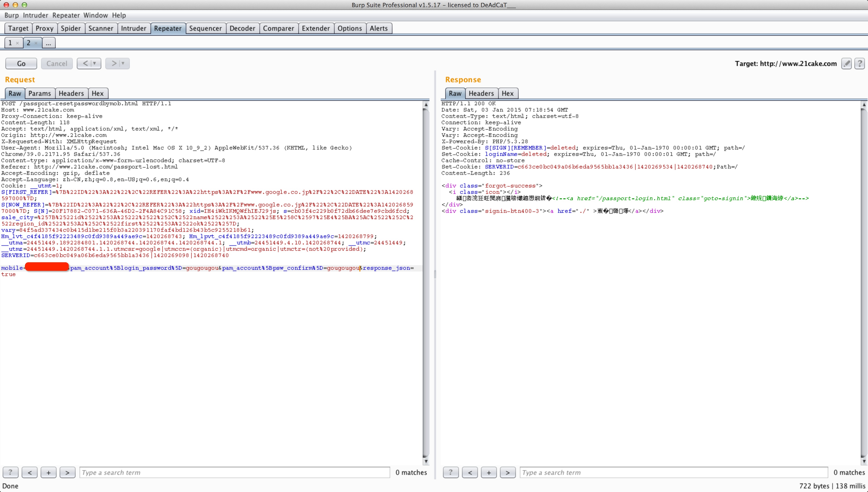Go to next match in response search
Screen dimensions: 868x492
pyautogui.click(x=507, y=472)
